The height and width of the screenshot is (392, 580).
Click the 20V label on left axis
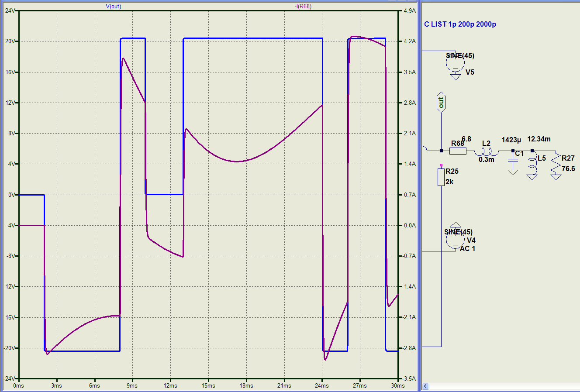(10, 41)
